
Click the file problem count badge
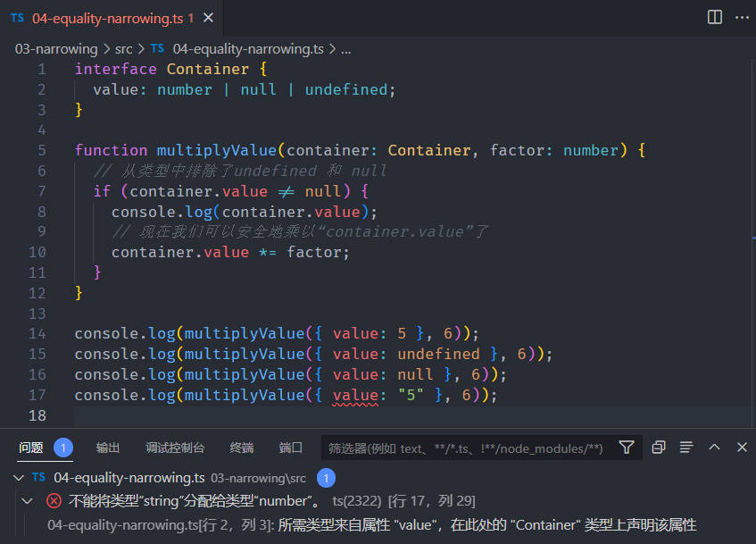(326, 478)
